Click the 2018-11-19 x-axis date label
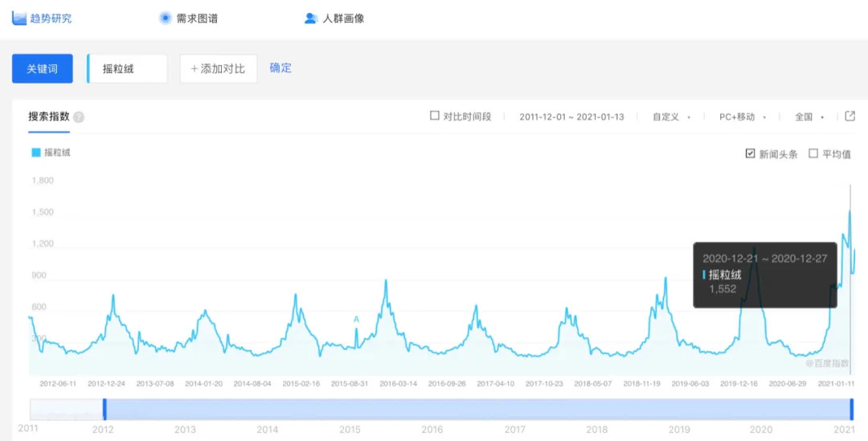868x441 pixels. (x=642, y=383)
